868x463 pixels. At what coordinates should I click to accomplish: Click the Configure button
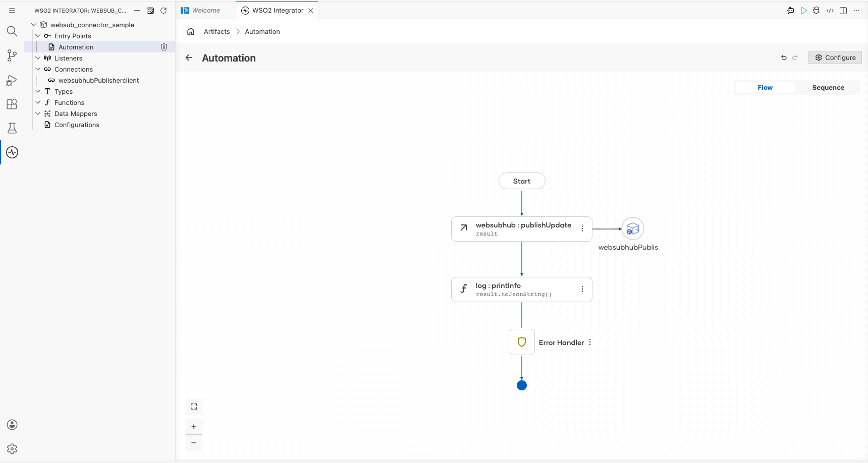click(835, 57)
